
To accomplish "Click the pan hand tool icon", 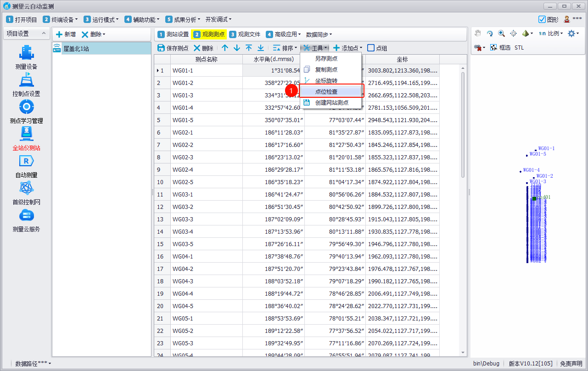I will point(478,34).
